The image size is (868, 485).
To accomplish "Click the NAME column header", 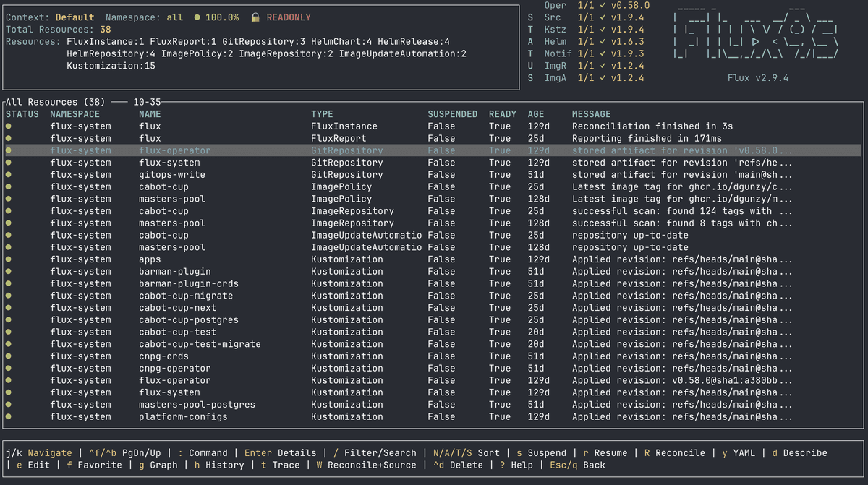I will pos(150,114).
